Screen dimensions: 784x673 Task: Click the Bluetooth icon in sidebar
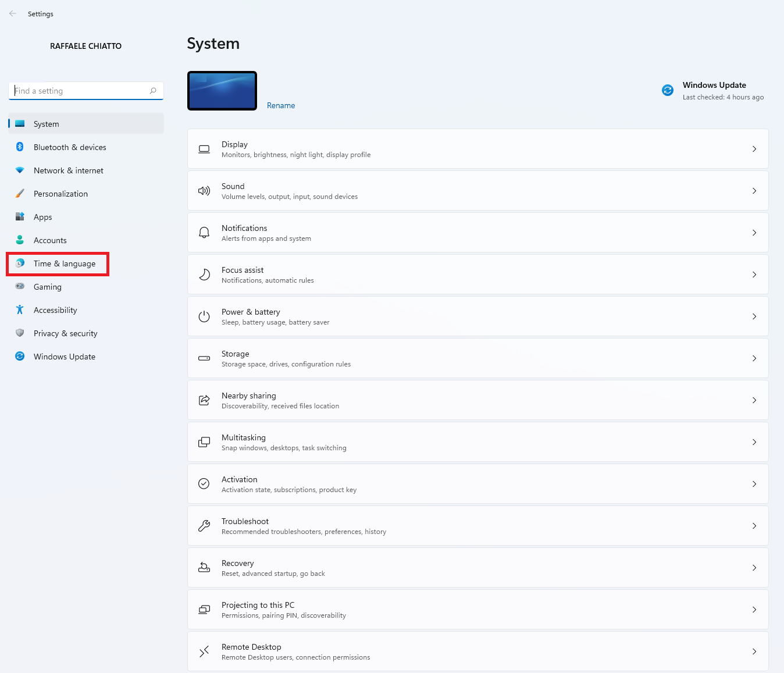(x=20, y=147)
